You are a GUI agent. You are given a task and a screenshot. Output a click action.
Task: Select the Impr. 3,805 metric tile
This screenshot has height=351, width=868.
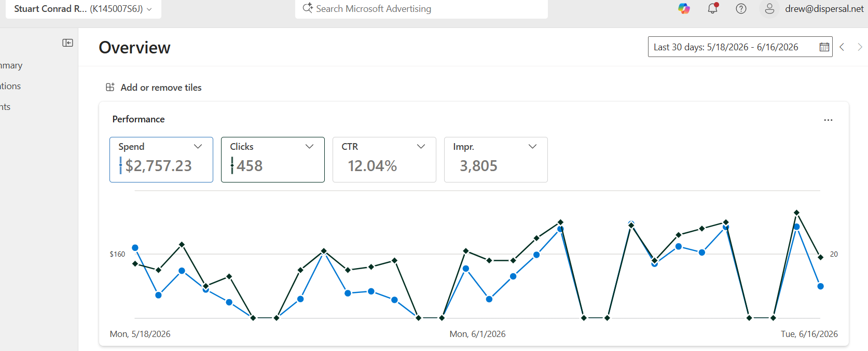coord(496,160)
